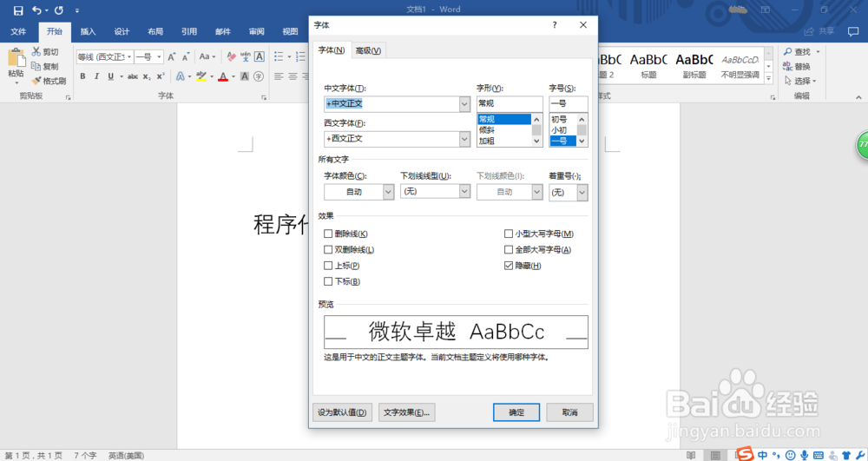Screen dimensions: 868x461
Task: Click the Save icon in quick access toolbar
Action: click(18, 10)
